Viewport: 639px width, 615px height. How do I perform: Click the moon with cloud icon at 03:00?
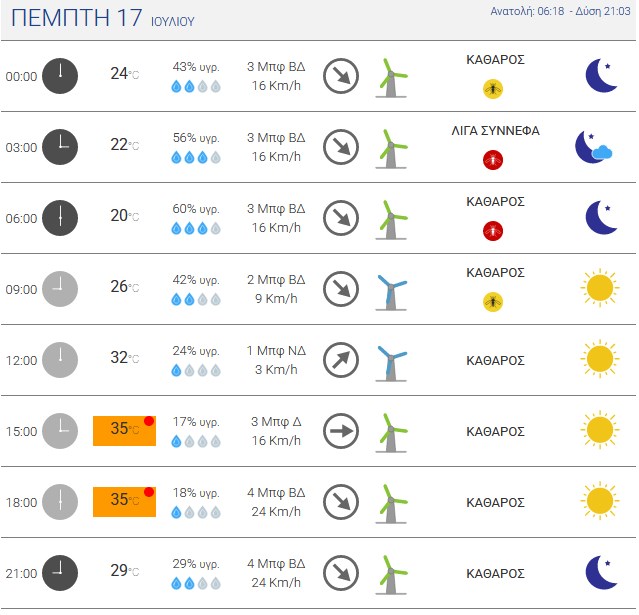pyautogui.click(x=593, y=147)
